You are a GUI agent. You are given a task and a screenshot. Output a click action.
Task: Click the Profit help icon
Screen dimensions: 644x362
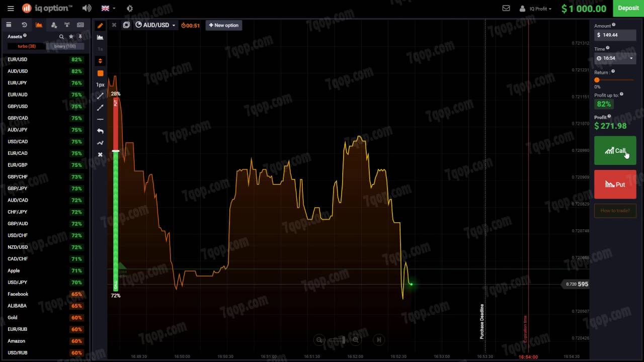[609, 116]
